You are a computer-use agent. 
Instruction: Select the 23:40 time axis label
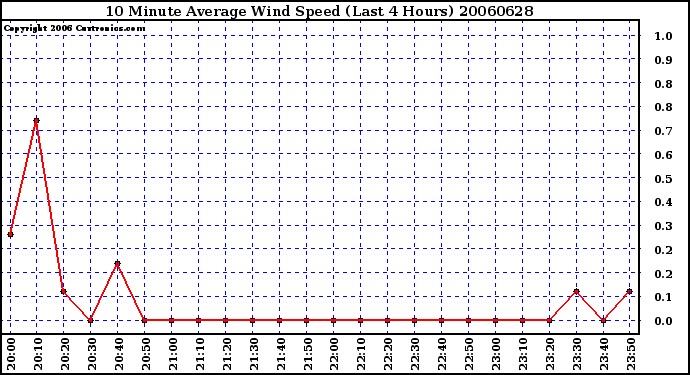pos(604,354)
